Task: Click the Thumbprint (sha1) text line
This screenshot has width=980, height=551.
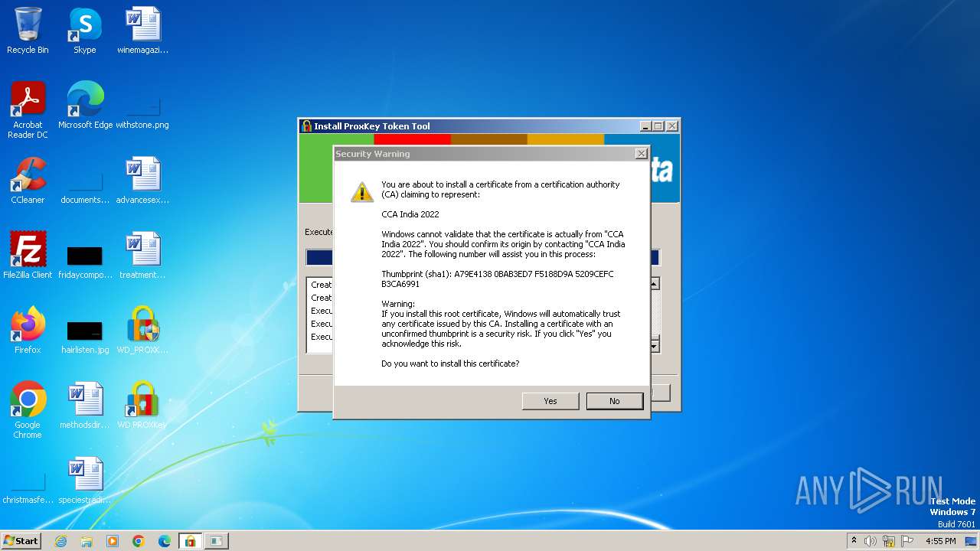Action: (498, 279)
